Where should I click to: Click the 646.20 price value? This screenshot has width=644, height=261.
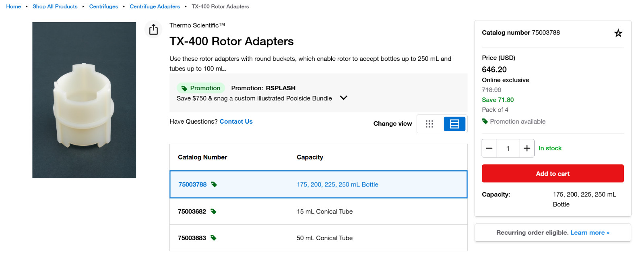[494, 69]
